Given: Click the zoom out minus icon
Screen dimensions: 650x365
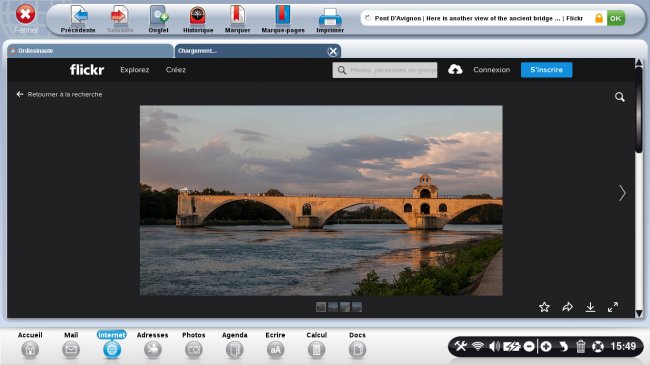Looking at the screenshot, I should pos(529,346).
